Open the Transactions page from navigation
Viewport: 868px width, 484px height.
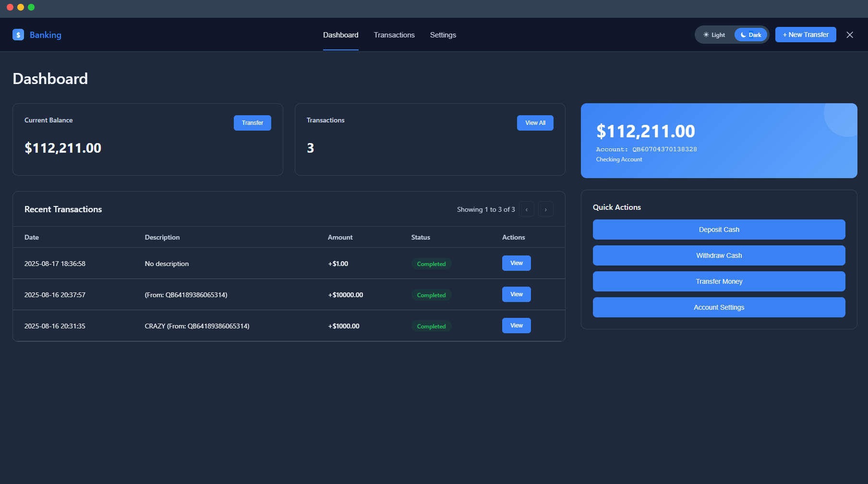point(394,35)
